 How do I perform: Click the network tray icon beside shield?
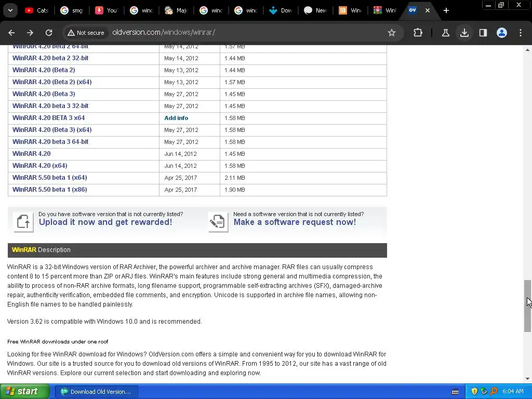(484, 392)
